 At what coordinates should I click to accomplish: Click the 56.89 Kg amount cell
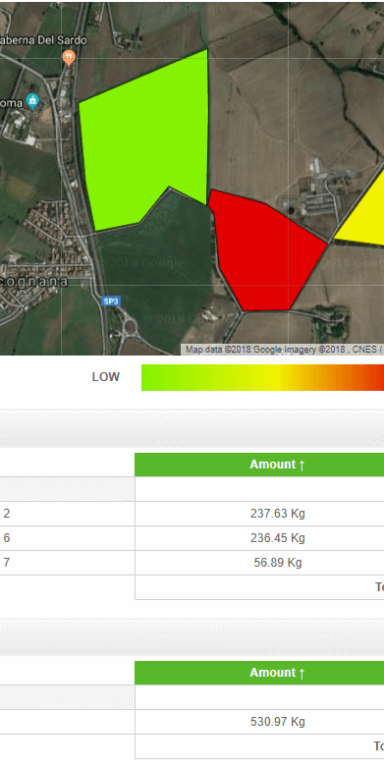click(x=277, y=563)
